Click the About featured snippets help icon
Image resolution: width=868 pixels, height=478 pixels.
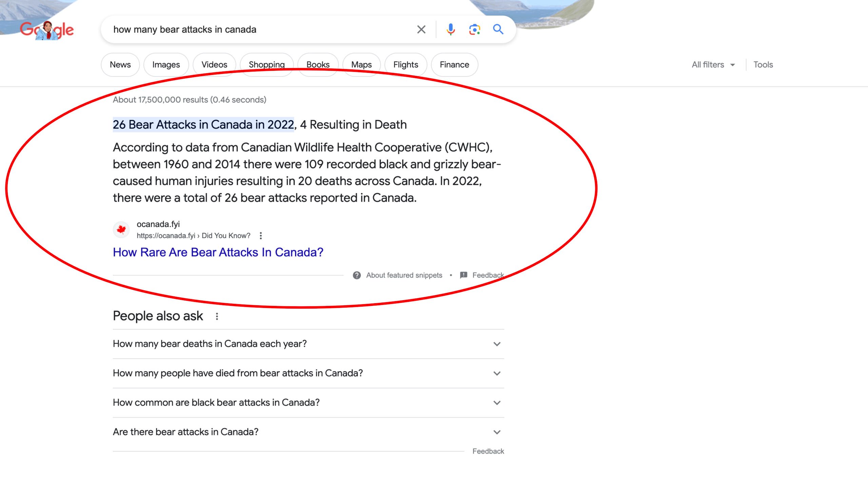click(x=357, y=275)
